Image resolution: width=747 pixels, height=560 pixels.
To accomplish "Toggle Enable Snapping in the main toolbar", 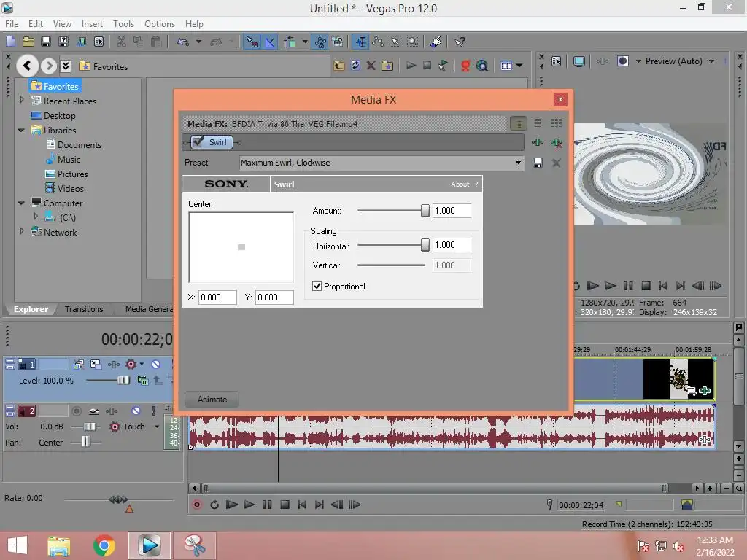I will pyautogui.click(x=252, y=42).
